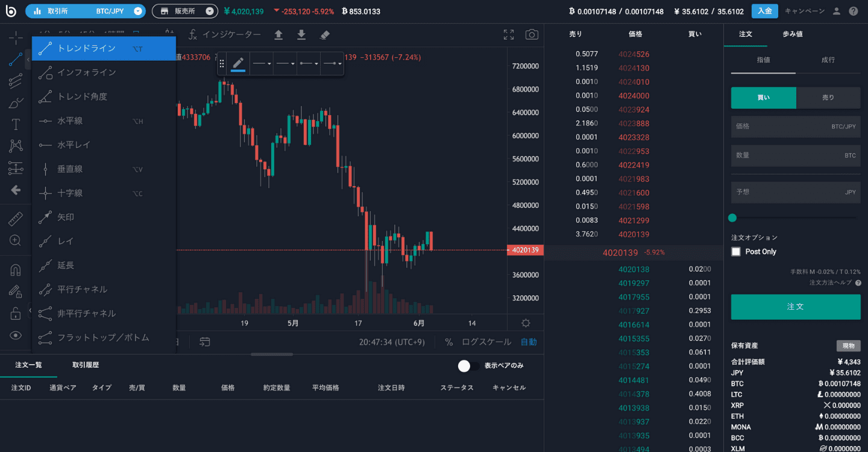Click the upload chart icon
This screenshot has width=868, height=452.
click(278, 35)
